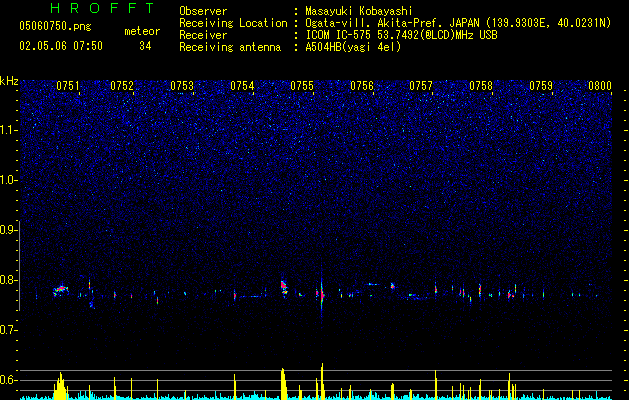Click the 0.7 kHz frequency label
Image resolution: width=629 pixels, height=400 pixels.
point(8,330)
